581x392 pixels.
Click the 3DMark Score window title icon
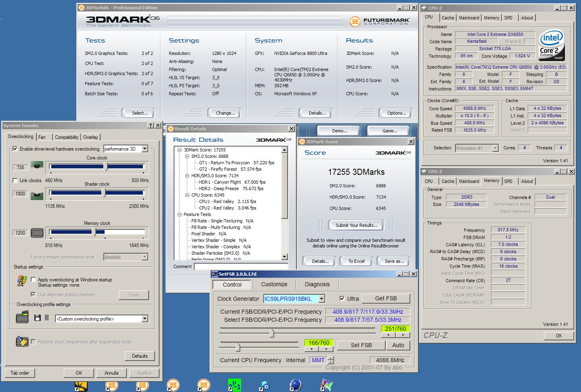(x=302, y=142)
